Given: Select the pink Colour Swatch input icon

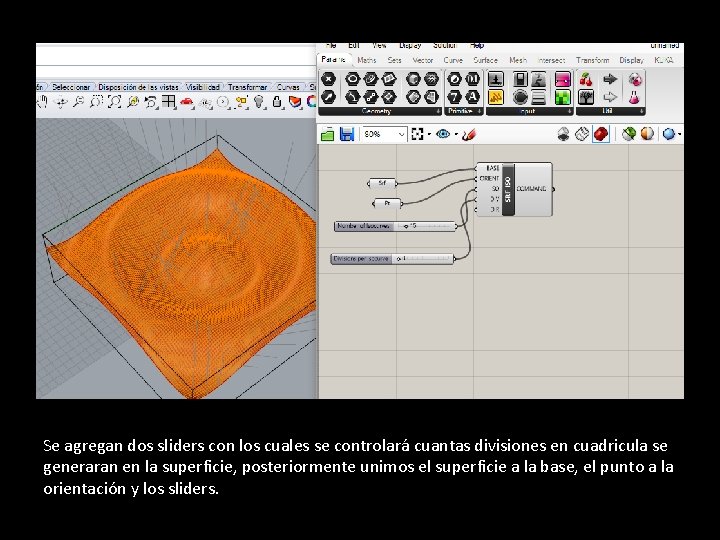Looking at the screenshot, I should pos(562,79).
